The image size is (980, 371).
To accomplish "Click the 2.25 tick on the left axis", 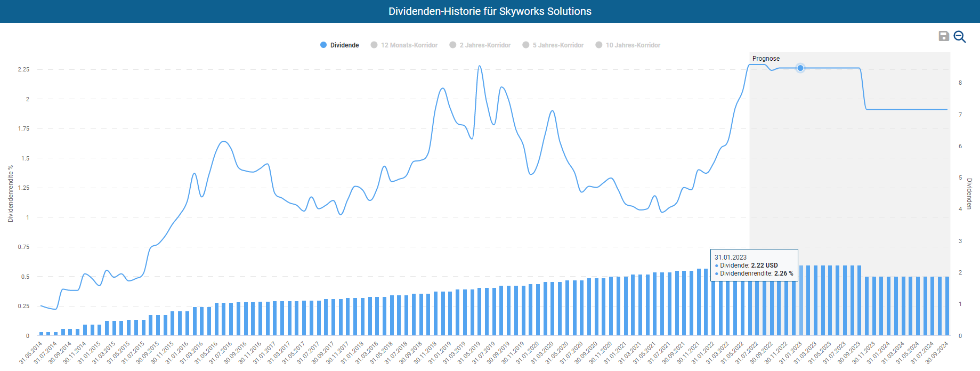I will pos(23,70).
